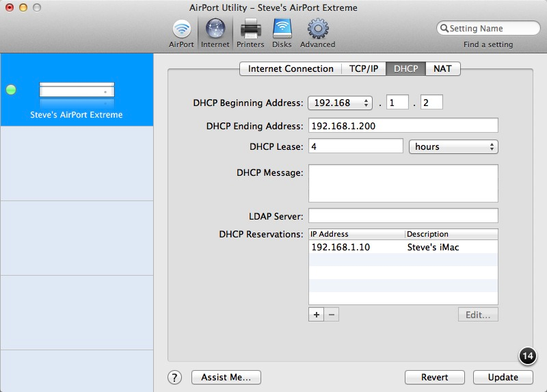
Task: Click the magnifier icon in the search field
Action: pos(444,28)
